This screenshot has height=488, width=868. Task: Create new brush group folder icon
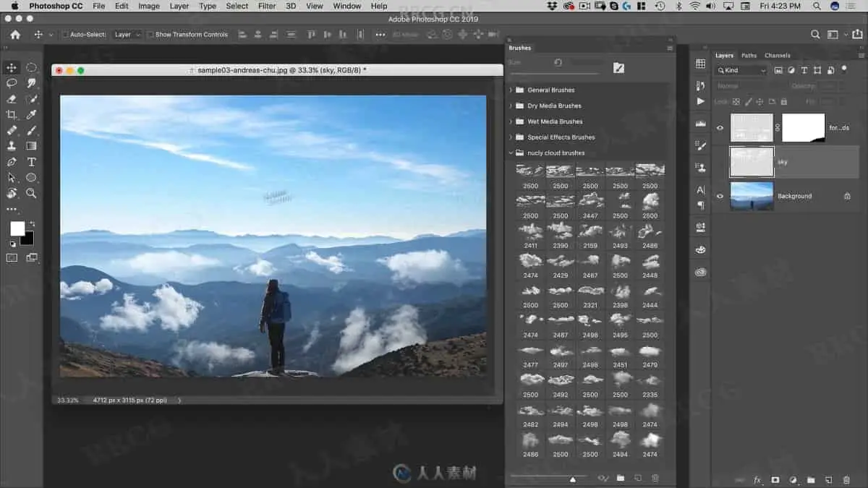621,478
